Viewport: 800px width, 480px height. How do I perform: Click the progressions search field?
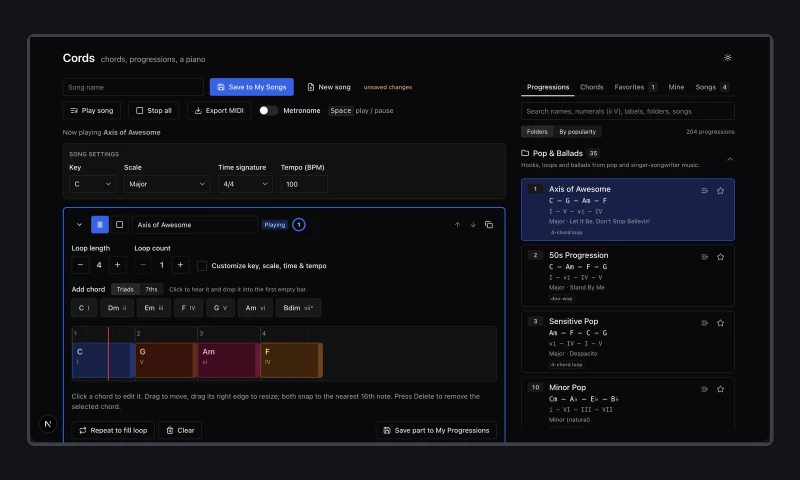(628, 111)
